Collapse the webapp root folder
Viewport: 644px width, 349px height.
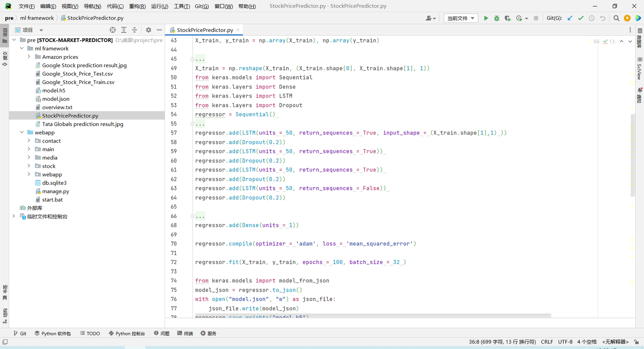pyautogui.click(x=22, y=132)
